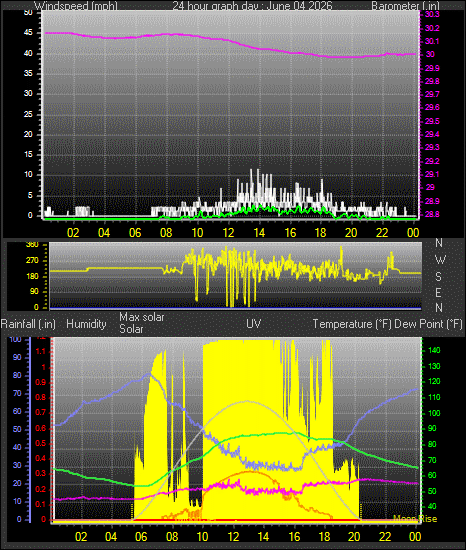Screen dimensions: 466x550
Task: Select the Rainfall (.in) legend label
Action: pos(28,324)
